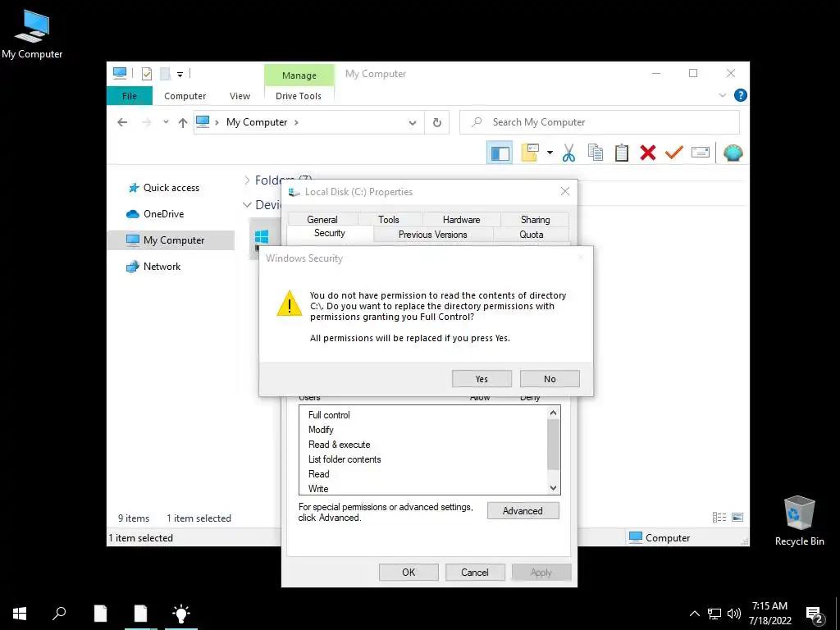Click Yes in Windows Security dialog
Screen dimensions: 840x630
[x=482, y=379]
